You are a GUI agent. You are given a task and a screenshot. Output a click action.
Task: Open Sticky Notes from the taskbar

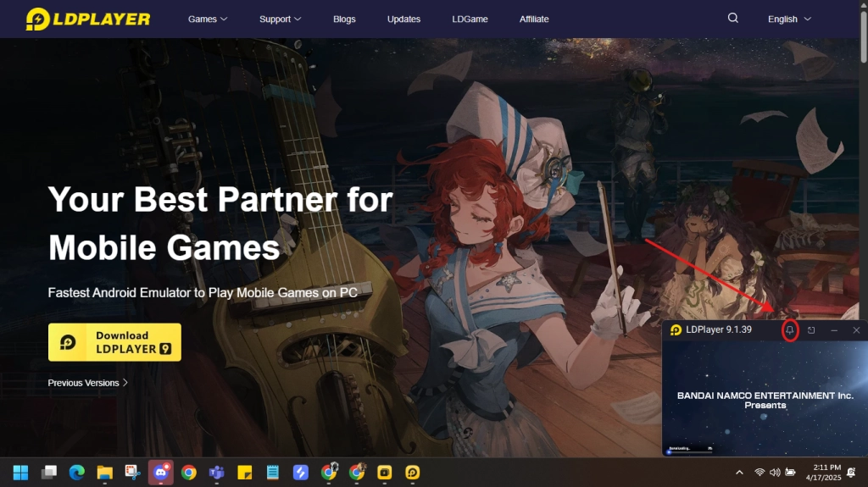pyautogui.click(x=244, y=472)
